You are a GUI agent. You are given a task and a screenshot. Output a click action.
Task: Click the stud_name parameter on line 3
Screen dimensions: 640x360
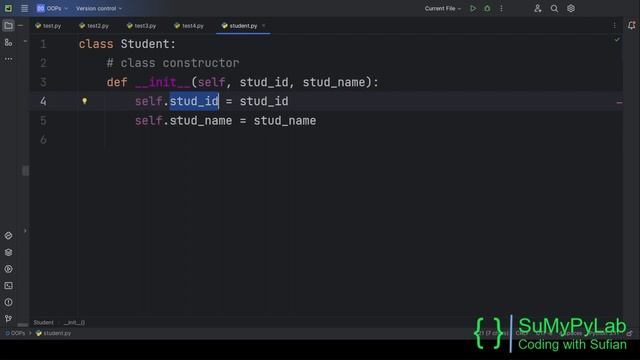pyautogui.click(x=334, y=82)
